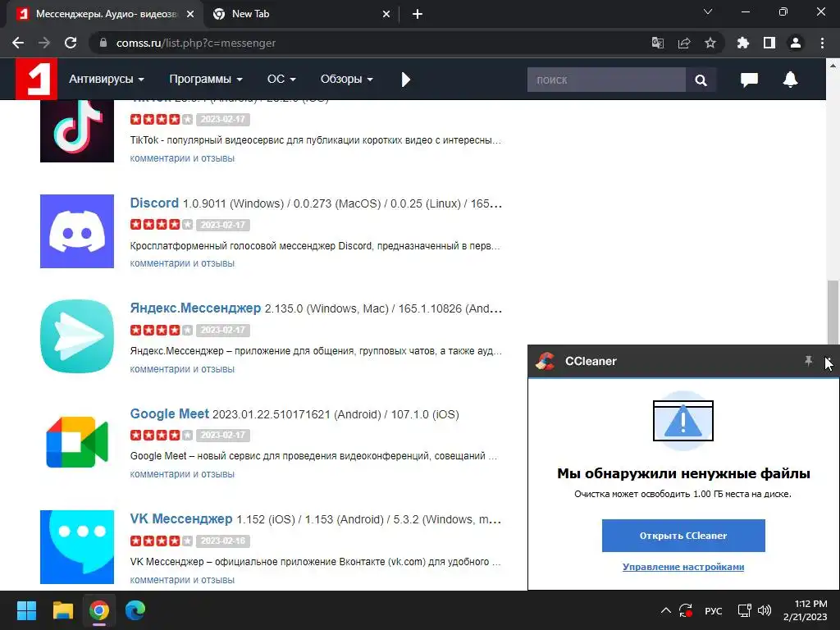
Task: Open Google Meet комментарии и отзывы link
Action: coord(182,474)
